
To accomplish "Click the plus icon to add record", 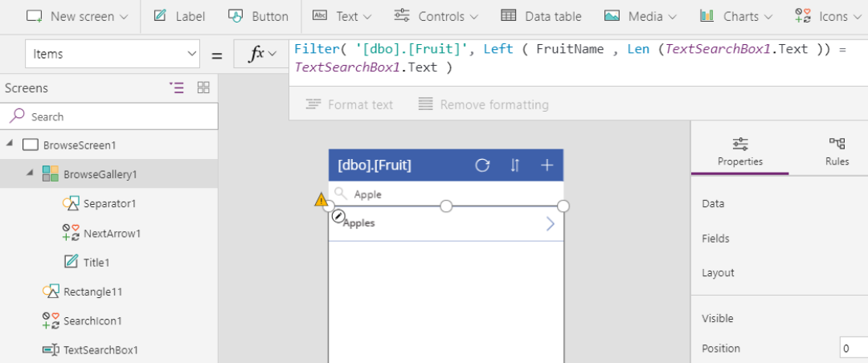I will (x=547, y=165).
